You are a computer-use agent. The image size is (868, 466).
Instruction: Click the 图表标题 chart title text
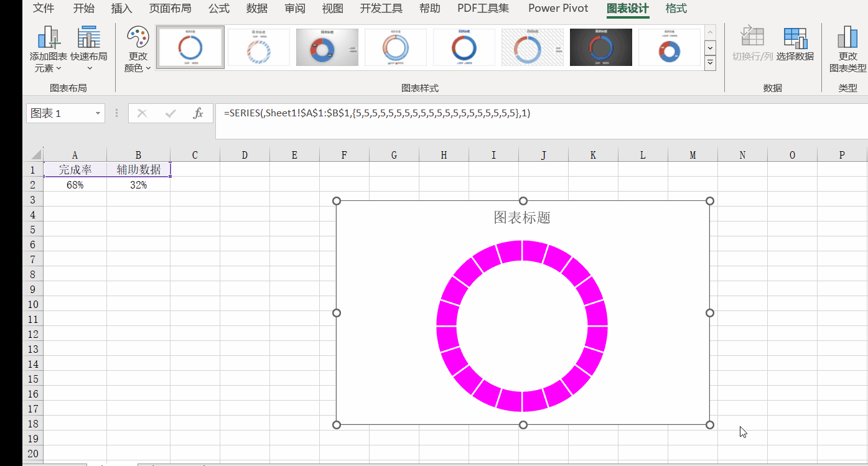coord(522,217)
